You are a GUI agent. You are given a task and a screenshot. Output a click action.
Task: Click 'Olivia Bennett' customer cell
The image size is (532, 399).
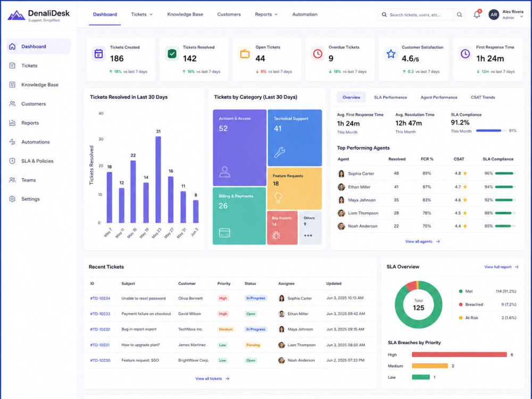tap(190, 298)
